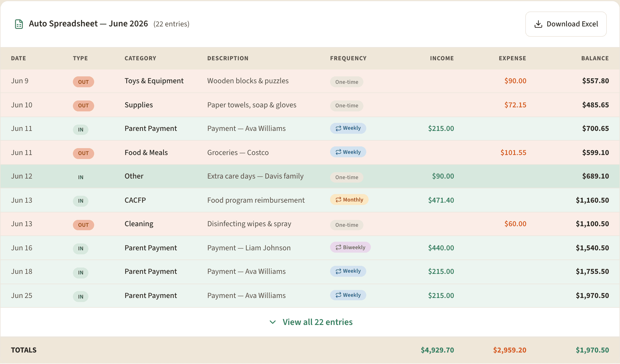Viewport: 620px width, 364px height.
Task: Click the FREQUENCY column header
Action: [348, 58]
